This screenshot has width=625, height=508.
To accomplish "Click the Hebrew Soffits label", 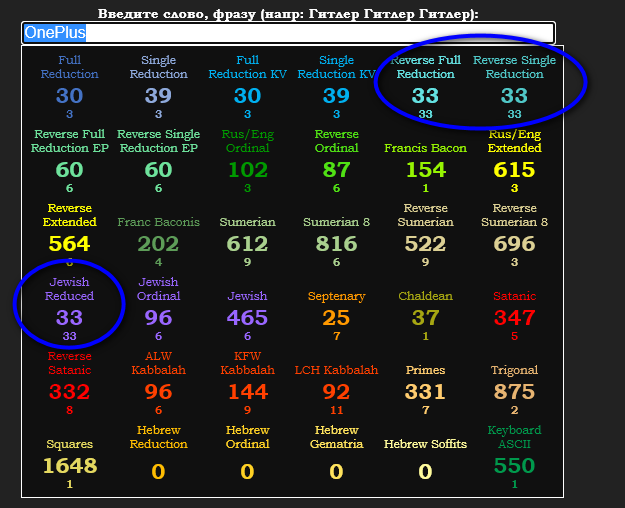I will [425, 444].
